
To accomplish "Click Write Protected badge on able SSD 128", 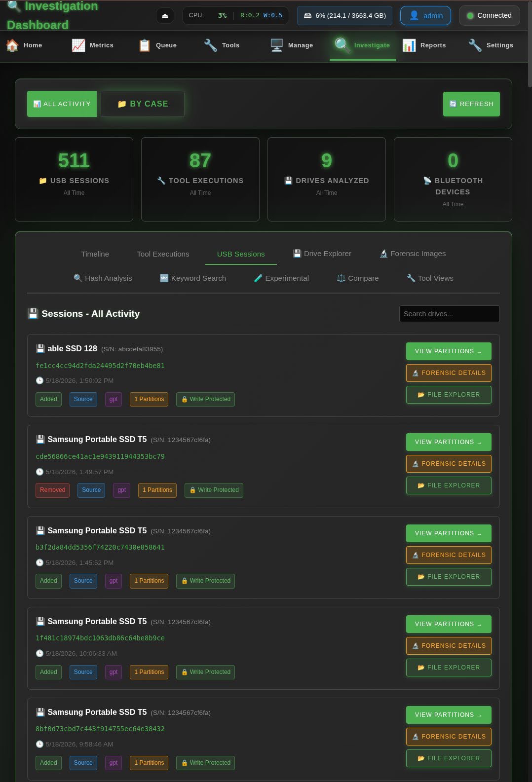I will (x=205, y=400).
